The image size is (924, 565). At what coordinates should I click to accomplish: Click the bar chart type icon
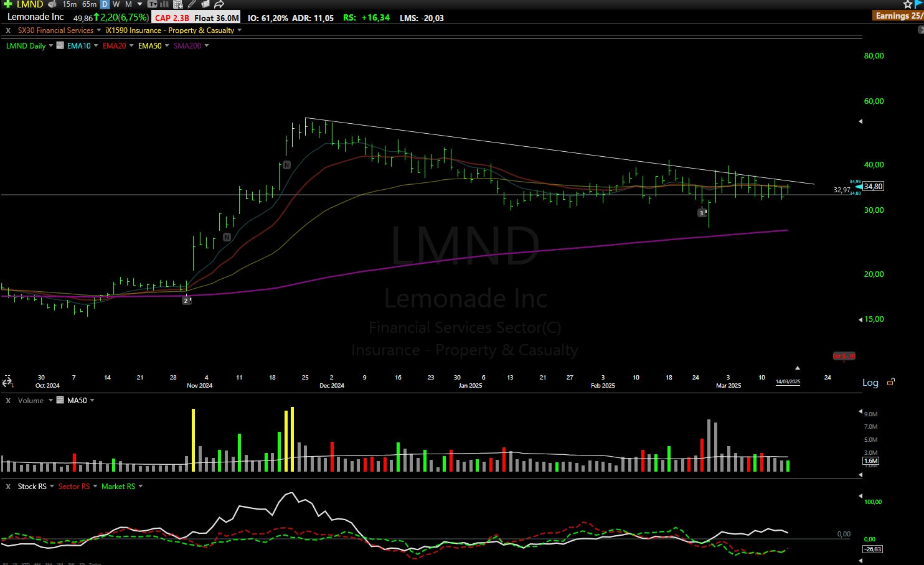point(164,4)
